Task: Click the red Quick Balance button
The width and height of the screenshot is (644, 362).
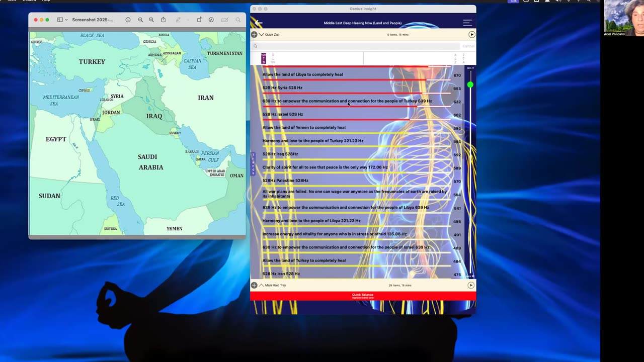Action: (363, 296)
